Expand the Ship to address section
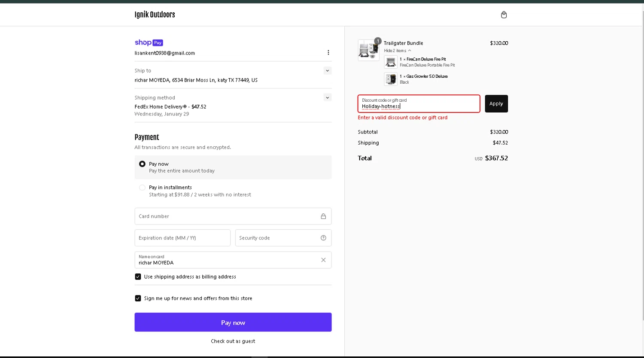Screen dimensions: 644x358 (327, 71)
